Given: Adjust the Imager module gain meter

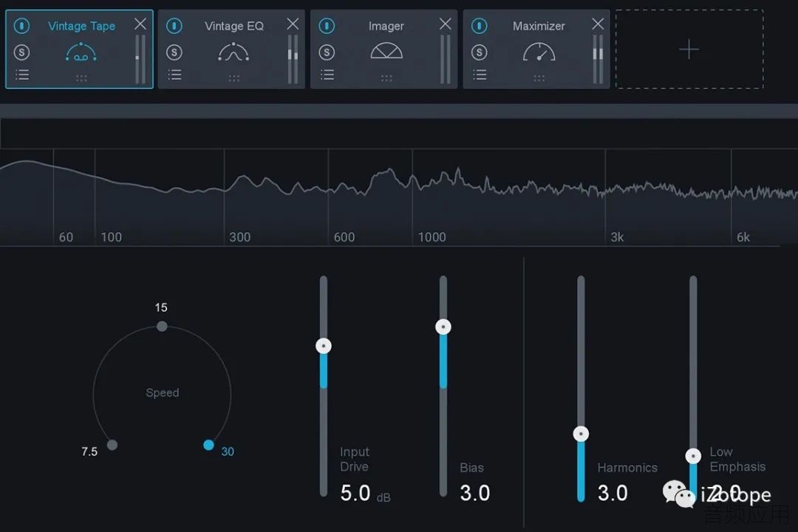Looking at the screenshot, I should pyautogui.click(x=446, y=59).
